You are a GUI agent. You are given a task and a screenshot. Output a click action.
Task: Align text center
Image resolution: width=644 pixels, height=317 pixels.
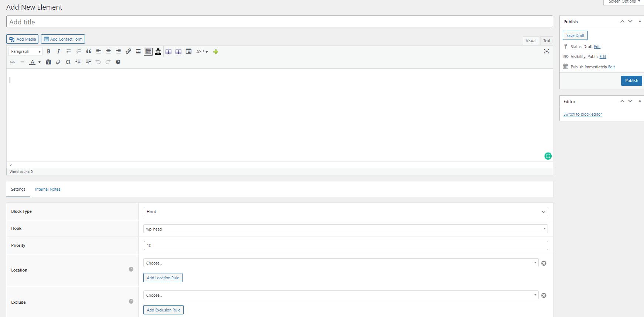pos(108,51)
